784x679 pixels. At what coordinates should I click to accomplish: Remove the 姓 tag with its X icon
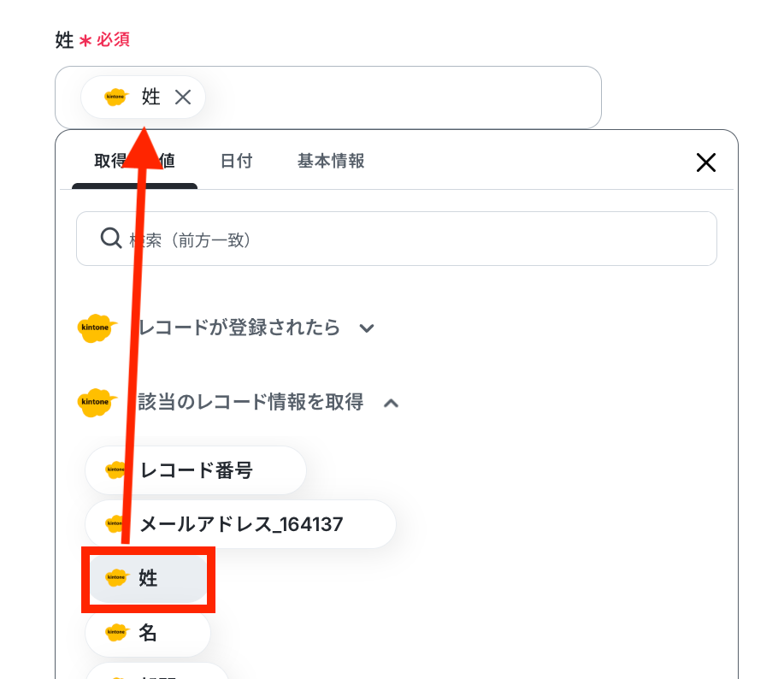[183, 97]
